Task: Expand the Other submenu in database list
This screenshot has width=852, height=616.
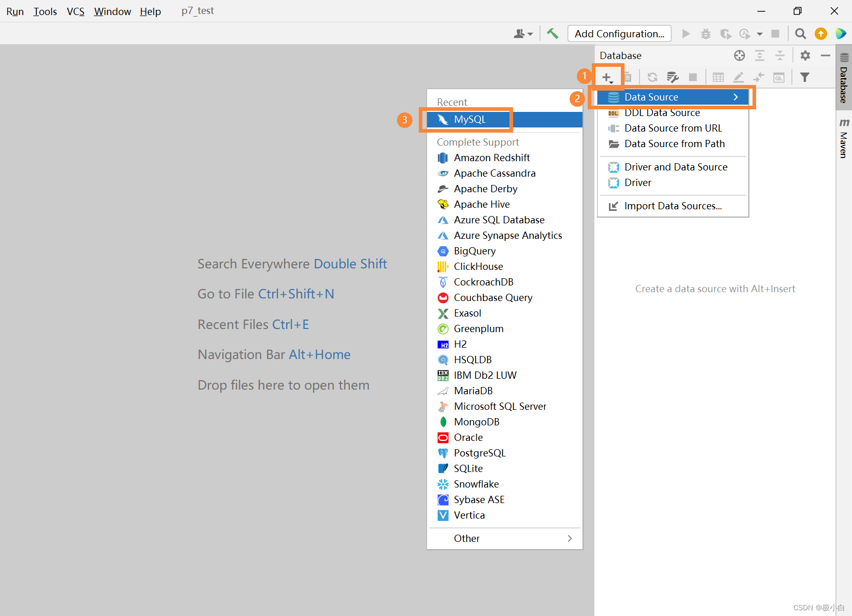Action: (x=505, y=538)
